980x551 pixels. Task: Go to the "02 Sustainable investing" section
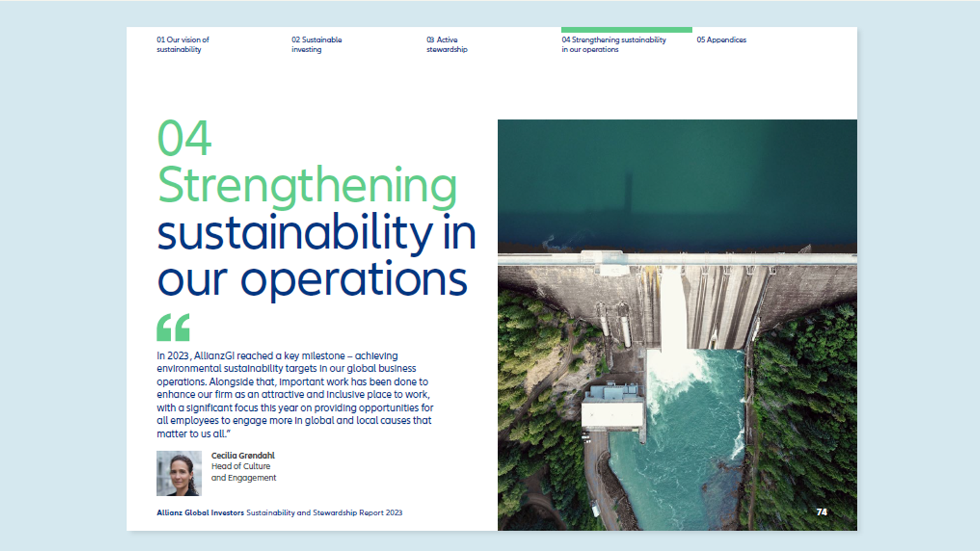coord(316,45)
